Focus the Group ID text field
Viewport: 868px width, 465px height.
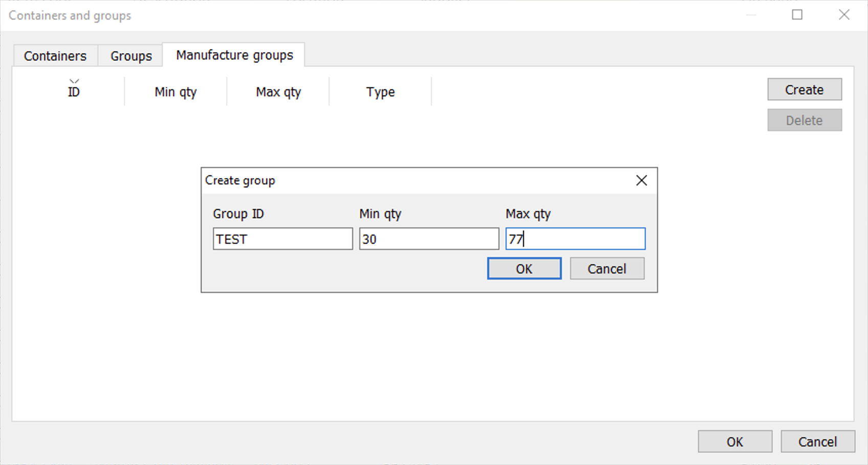pos(283,239)
